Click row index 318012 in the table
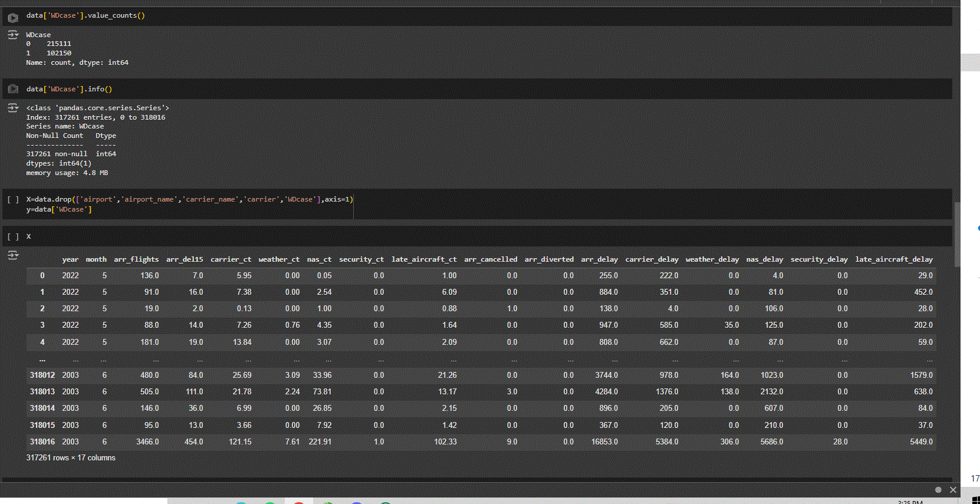 coord(42,375)
